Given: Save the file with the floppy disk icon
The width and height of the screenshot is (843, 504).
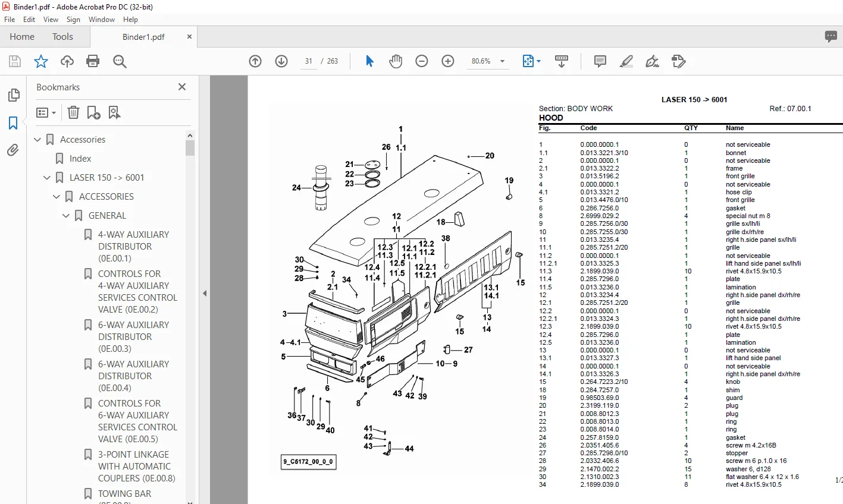Looking at the screenshot, I should (x=15, y=61).
